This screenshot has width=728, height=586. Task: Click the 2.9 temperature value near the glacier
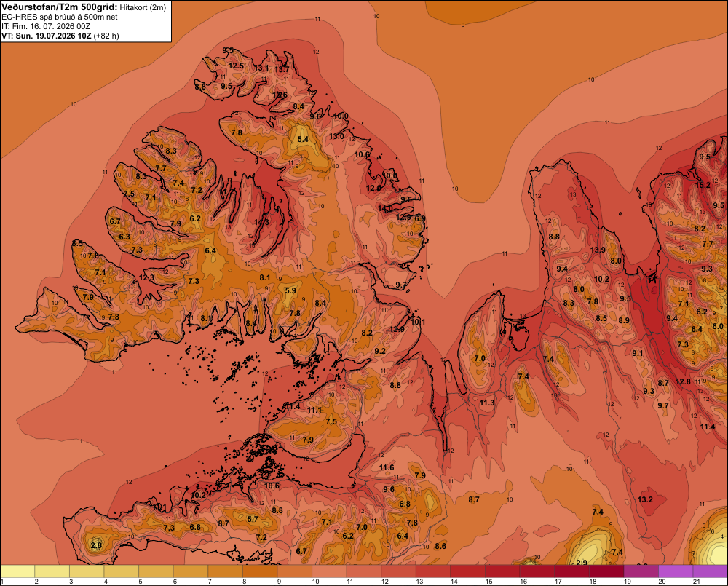(582, 562)
